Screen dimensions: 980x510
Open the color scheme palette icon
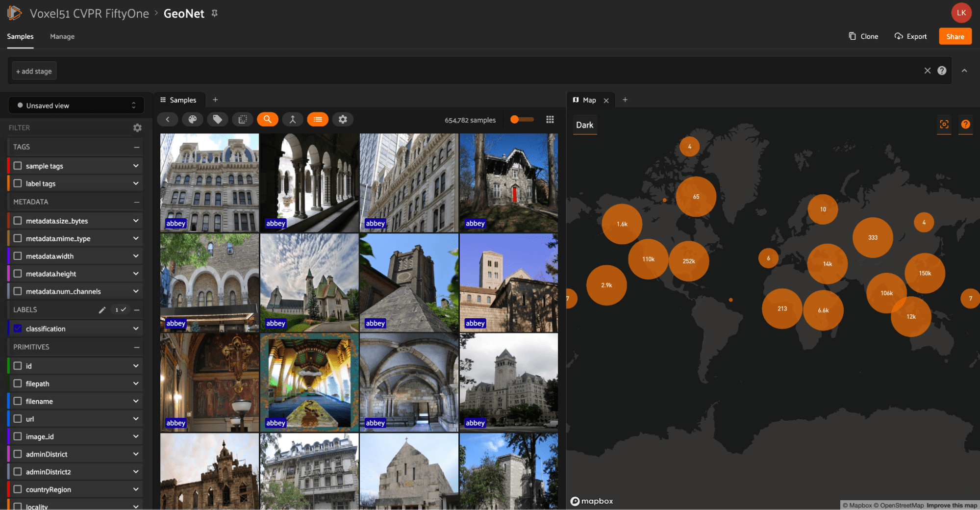[193, 119]
